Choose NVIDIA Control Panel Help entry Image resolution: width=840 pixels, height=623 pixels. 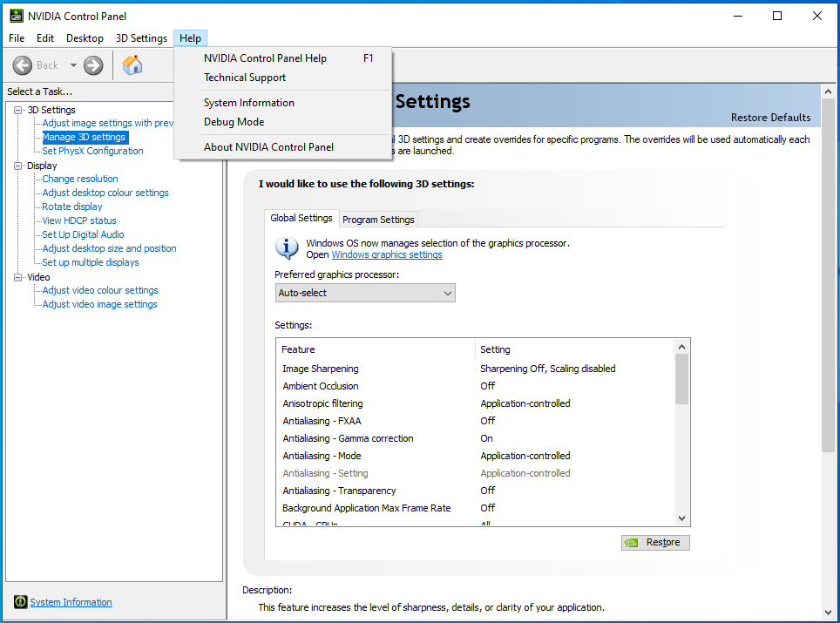283,58
